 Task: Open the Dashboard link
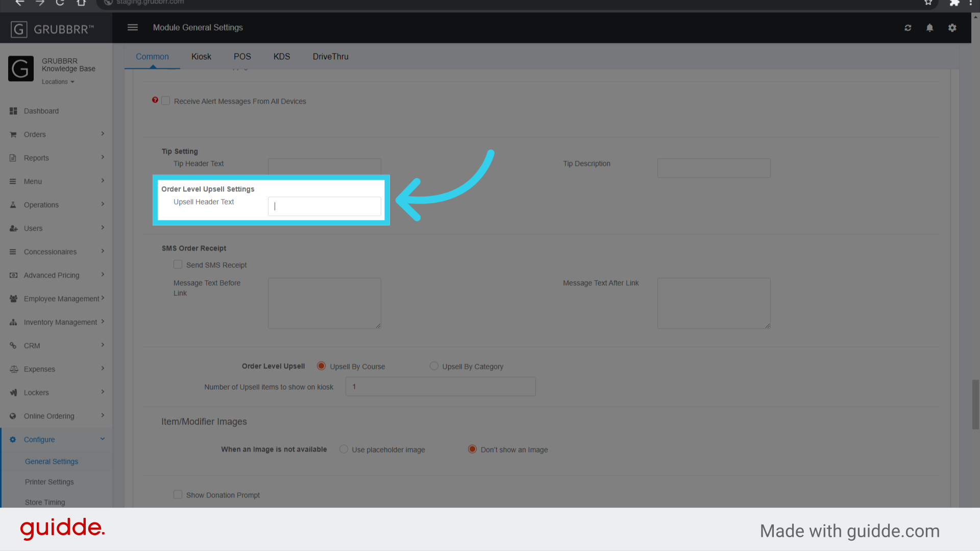[x=41, y=111]
